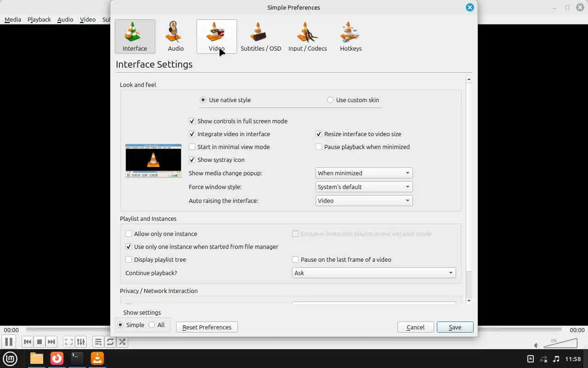The image size is (588, 368).
Task: Click the music note tray icon
Action: click(x=556, y=359)
